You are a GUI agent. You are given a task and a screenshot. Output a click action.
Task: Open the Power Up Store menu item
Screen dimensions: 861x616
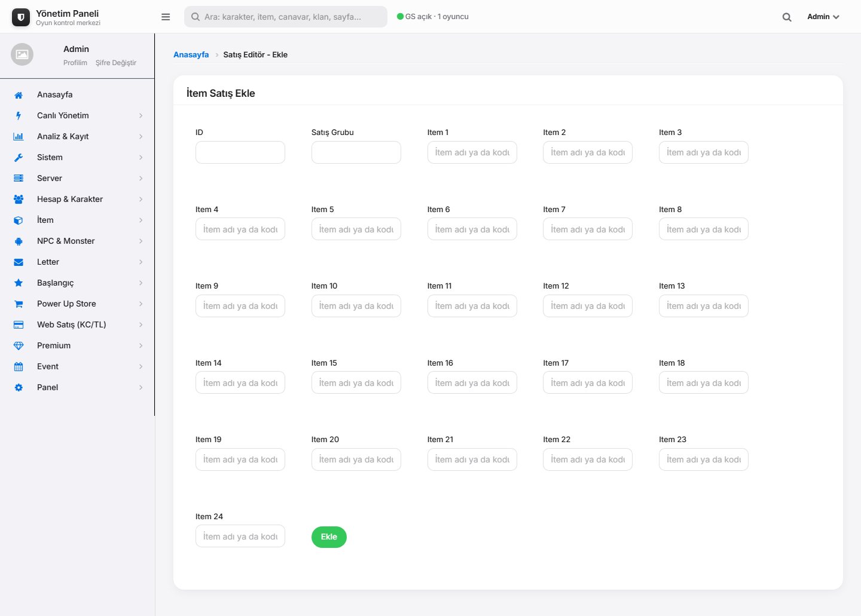pos(77,304)
